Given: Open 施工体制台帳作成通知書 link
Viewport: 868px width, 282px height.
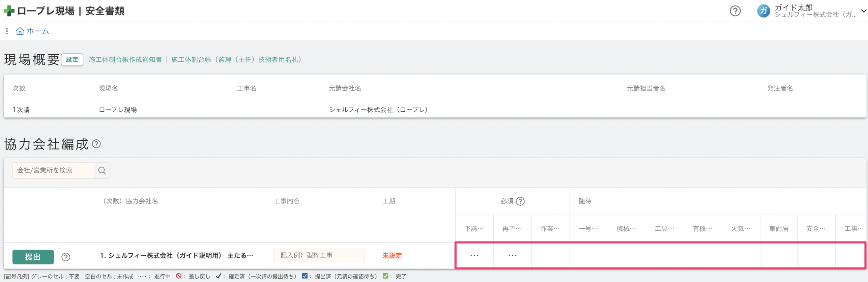Looking at the screenshot, I should coord(125,60).
